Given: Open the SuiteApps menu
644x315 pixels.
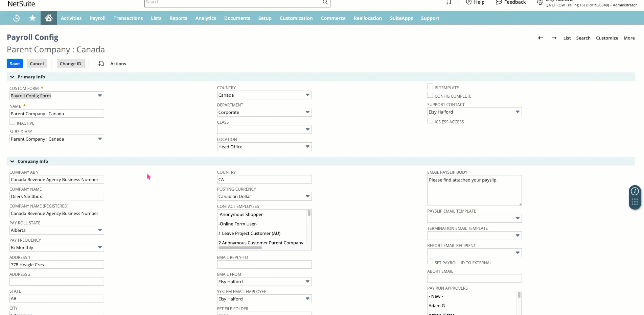Looking at the screenshot, I should click(401, 18).
